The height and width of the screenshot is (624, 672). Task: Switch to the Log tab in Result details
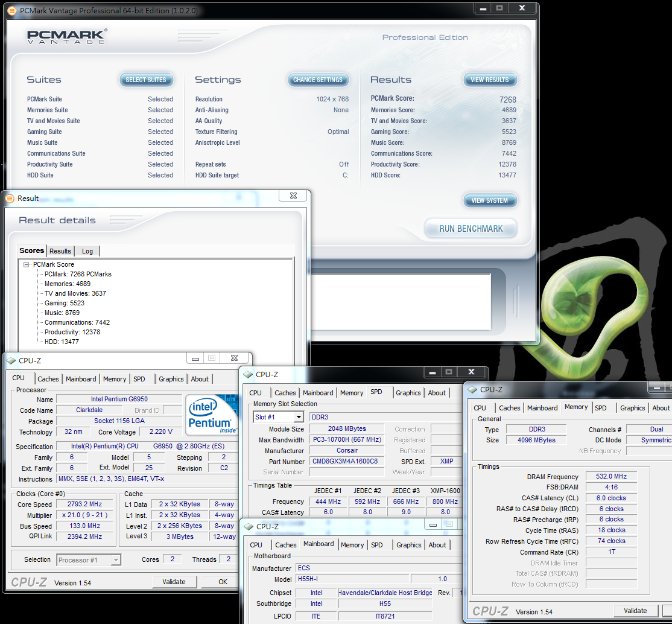click(87, 251)
